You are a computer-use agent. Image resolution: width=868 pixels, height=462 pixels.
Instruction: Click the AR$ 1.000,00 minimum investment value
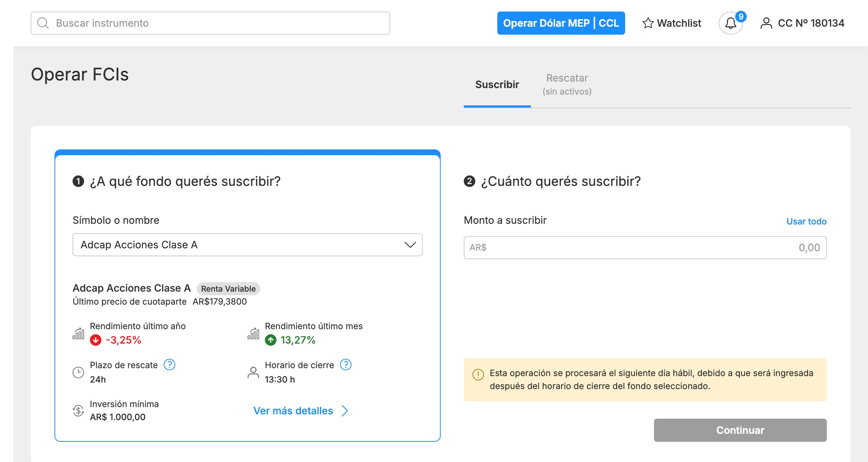[x=118, y=417]
